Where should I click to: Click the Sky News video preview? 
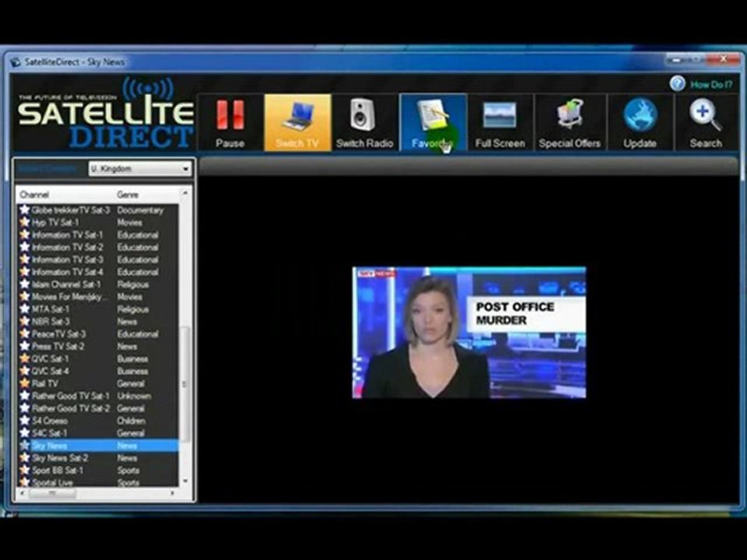click(468, 332)
